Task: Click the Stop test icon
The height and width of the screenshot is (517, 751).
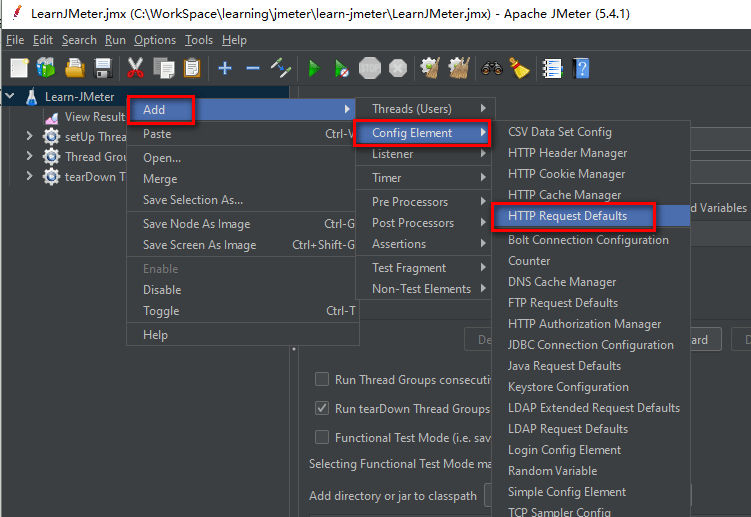Action: [370, 68]
